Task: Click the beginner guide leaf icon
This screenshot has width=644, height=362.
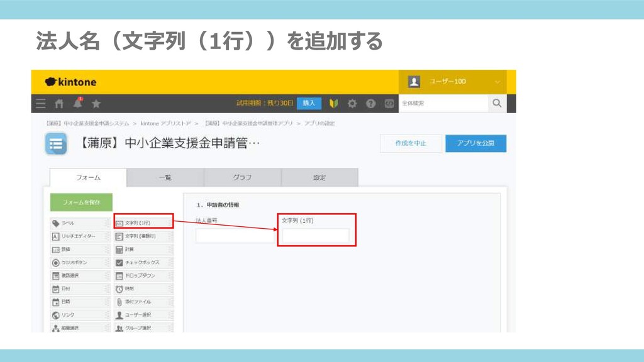Action: coord(333,104)
